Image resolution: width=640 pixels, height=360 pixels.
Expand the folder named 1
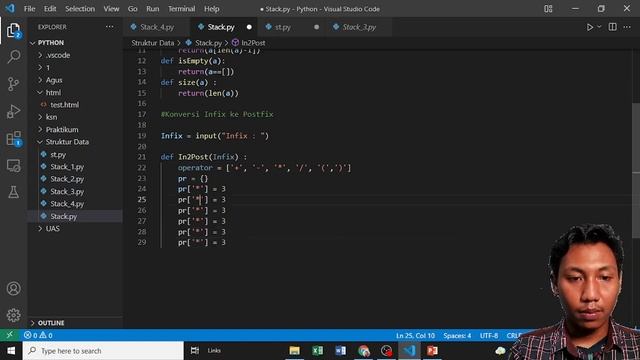pyautogui.click(x=48, y=67)
